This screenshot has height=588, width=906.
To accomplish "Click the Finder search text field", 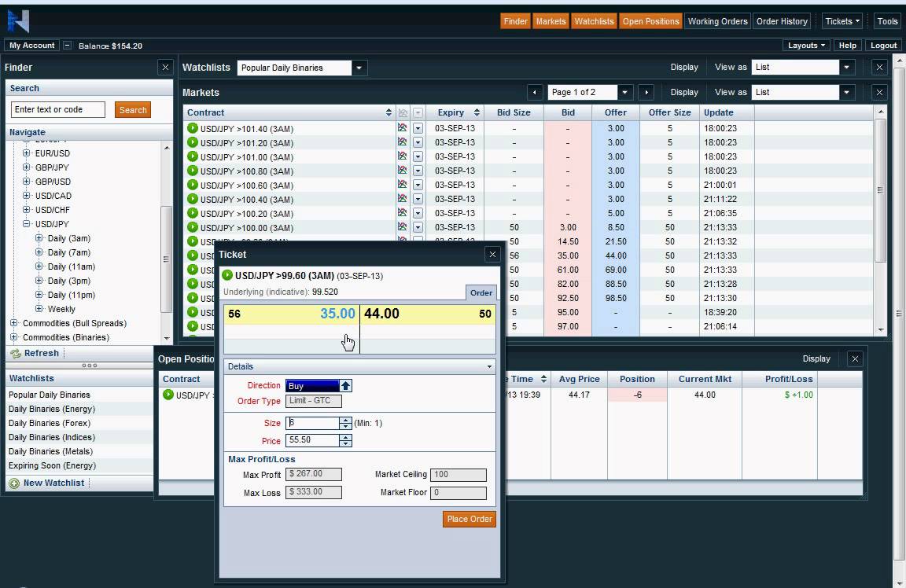I will tap(57, 110).
